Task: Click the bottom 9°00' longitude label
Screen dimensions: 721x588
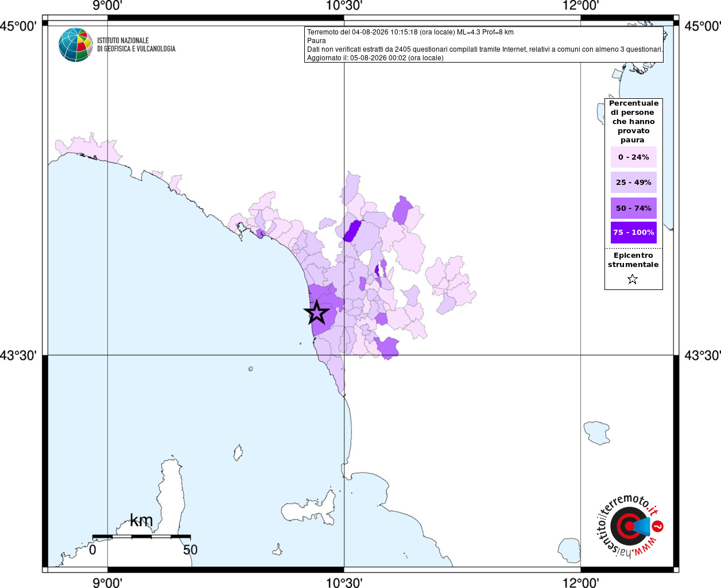Action: tap(107, 583)
